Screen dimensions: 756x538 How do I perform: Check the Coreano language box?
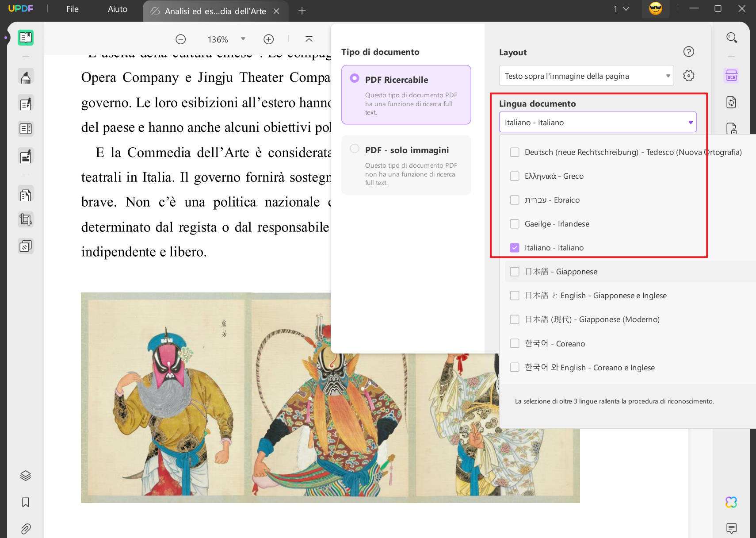click(514, 343)
